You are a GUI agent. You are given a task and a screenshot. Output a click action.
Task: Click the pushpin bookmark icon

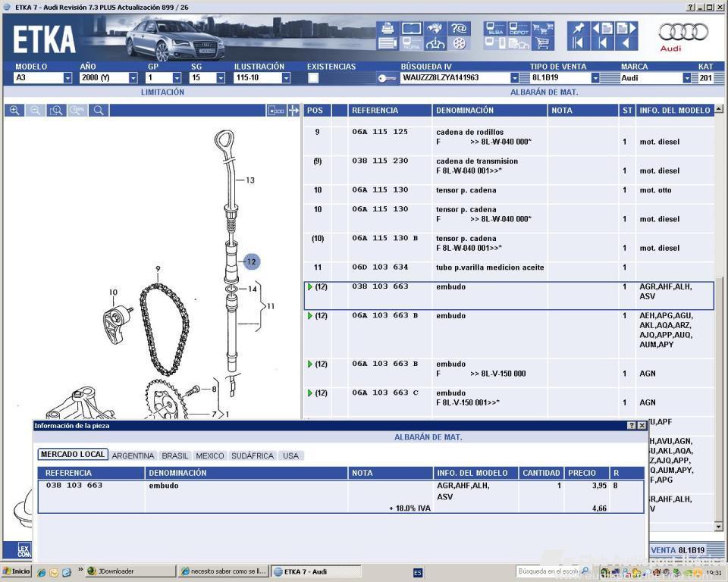click(x=579, y=29)
